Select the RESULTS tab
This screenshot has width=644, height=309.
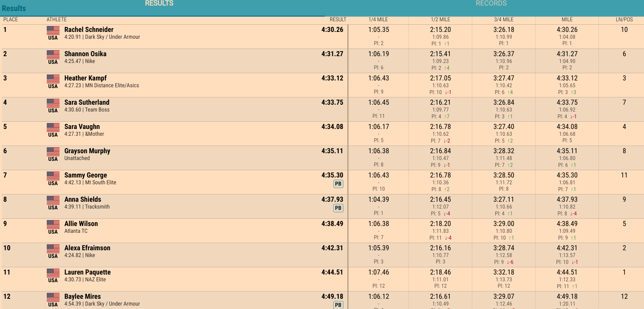pyautogui.click(x=159, y=3)
